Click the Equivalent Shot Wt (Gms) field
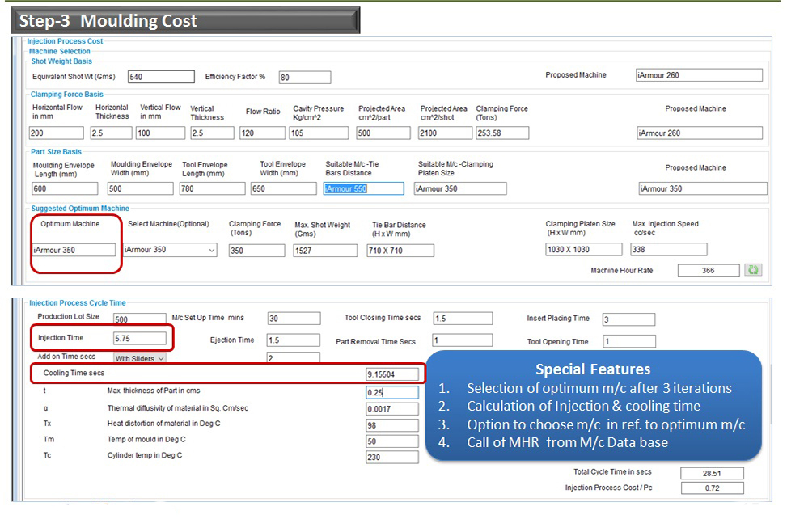The height and width of the screenshot is (532, 787). [x=161, y=77]
